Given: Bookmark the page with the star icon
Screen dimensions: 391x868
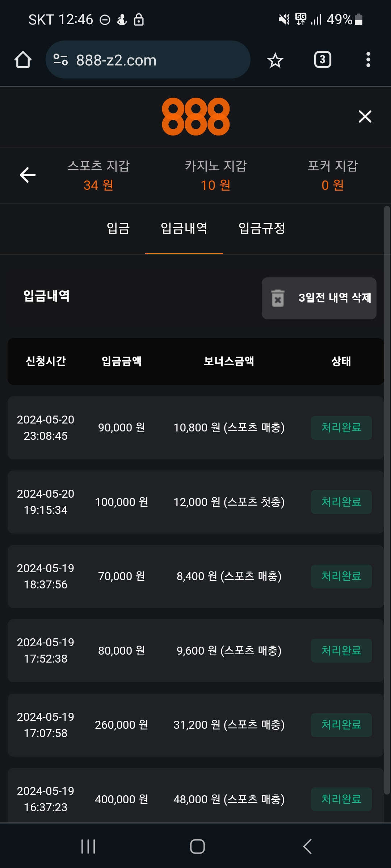Looking at the screenshot, I should [275, 60].
